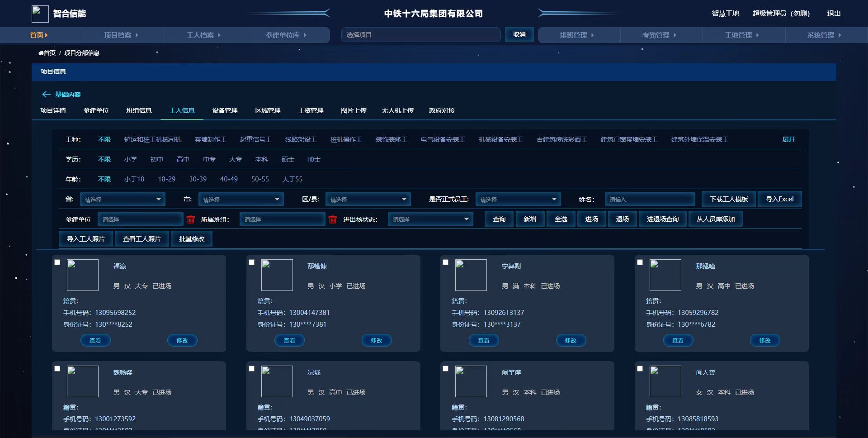Click the 导入工人照片 button

tap(86, 239)
